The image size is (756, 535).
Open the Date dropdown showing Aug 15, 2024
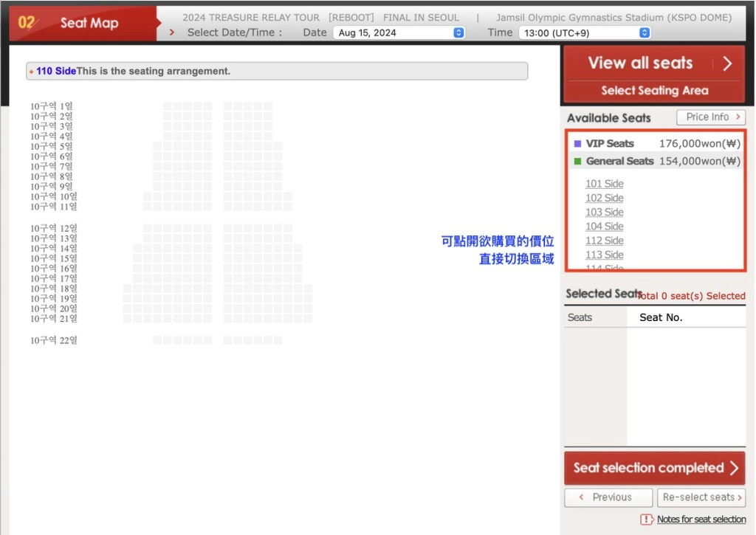399,32
